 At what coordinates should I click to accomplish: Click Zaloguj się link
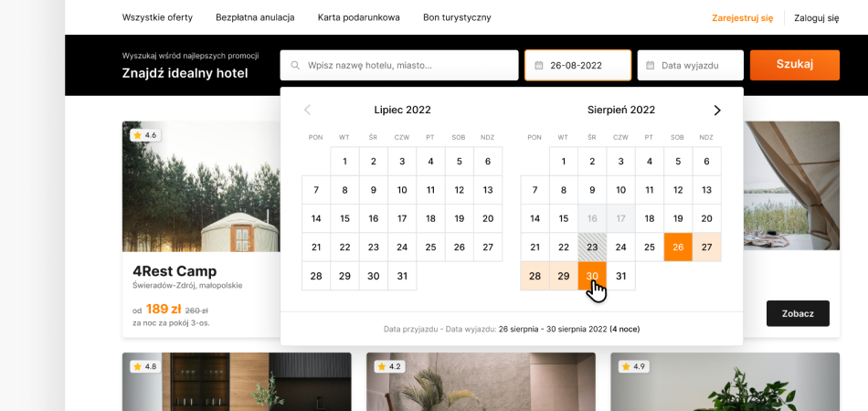point(817,17)
